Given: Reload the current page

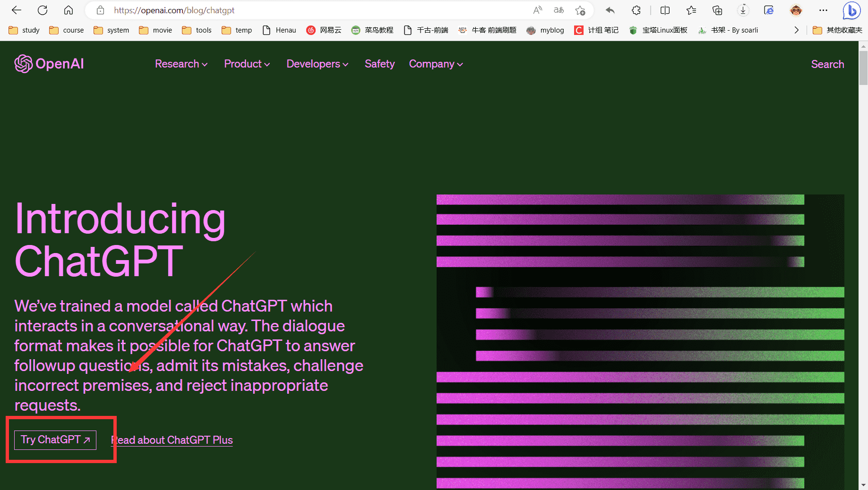Looking at the screenshot, I should (x=43, y=10).
